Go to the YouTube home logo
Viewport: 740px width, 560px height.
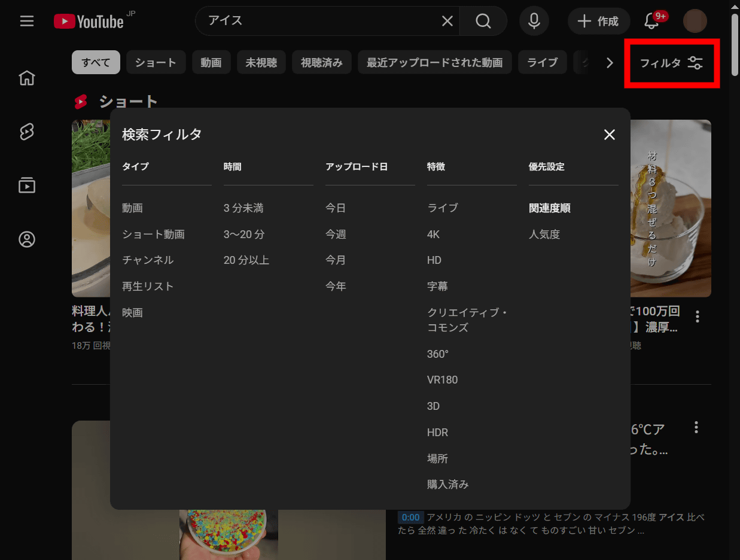(x=89, y=22)
